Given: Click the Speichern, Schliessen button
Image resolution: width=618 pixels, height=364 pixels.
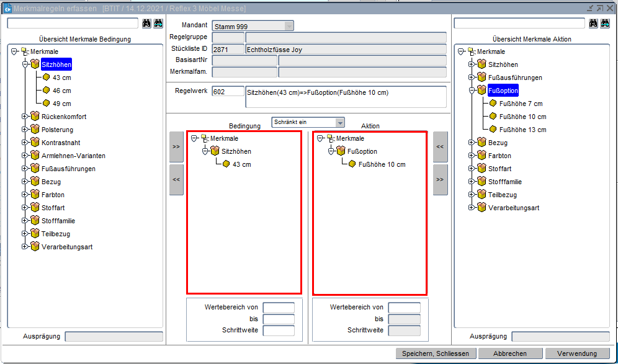Looking at the screenshot, I should (x=436, y=353).
